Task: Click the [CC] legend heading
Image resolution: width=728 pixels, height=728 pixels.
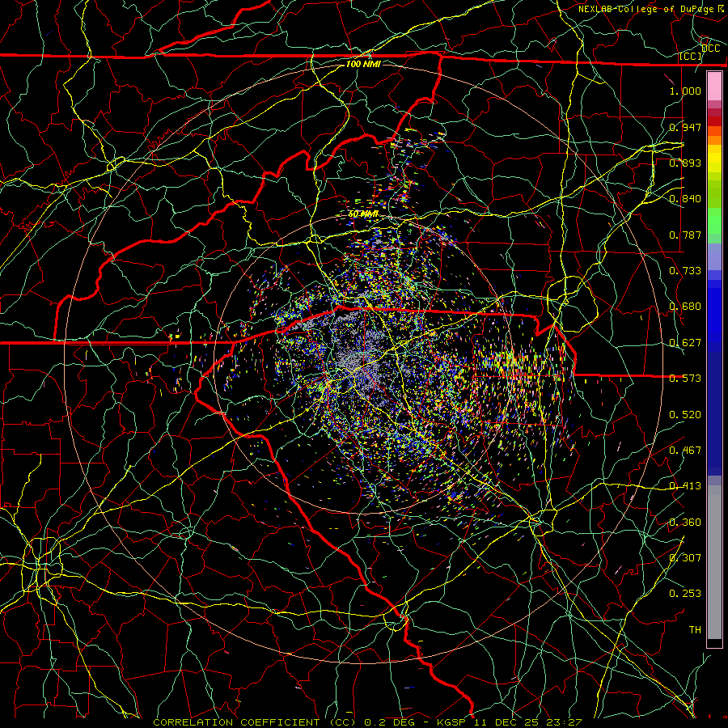Action: [x=691, y=57]
